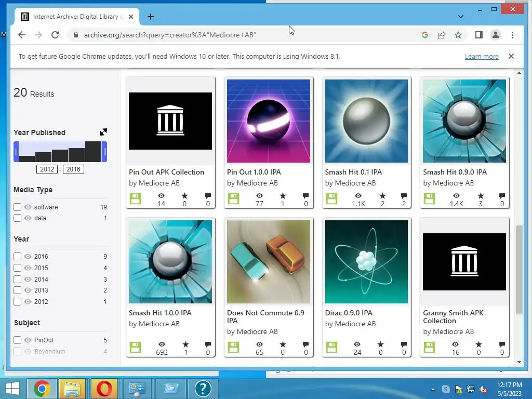Open Smash Hit 0.9.0 IPA title link
The width and height of the screenshot is (532, 399).
pos(455,172)
